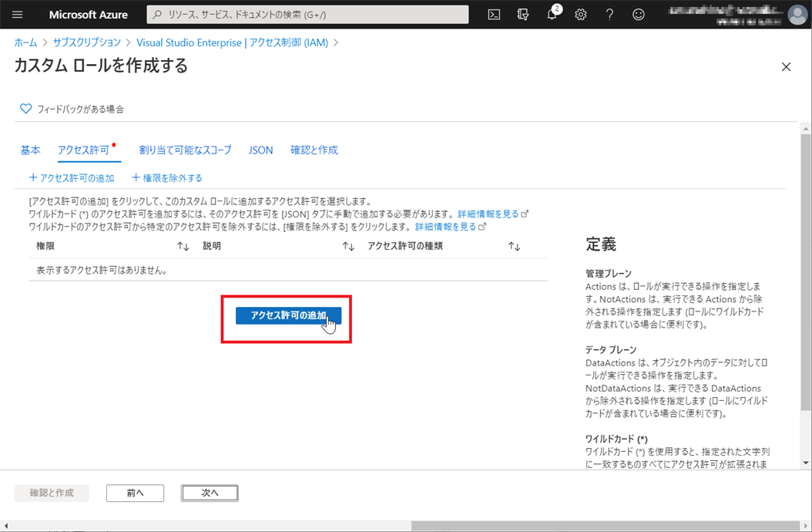Open the notifications bell
The image size is (812, 532).
pyautogui.click(x=552, y=14)
